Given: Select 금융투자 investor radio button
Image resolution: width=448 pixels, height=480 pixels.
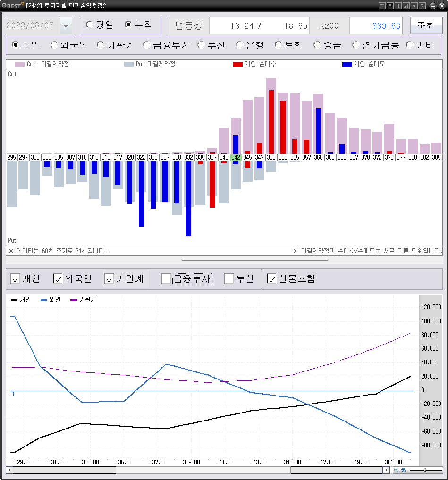Looking at the screenshot, I should (x=147, y=45).
